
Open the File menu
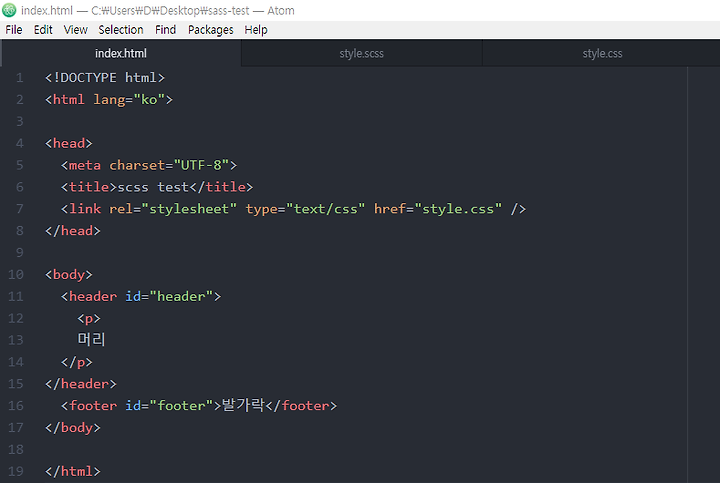[x=14, y=30]
